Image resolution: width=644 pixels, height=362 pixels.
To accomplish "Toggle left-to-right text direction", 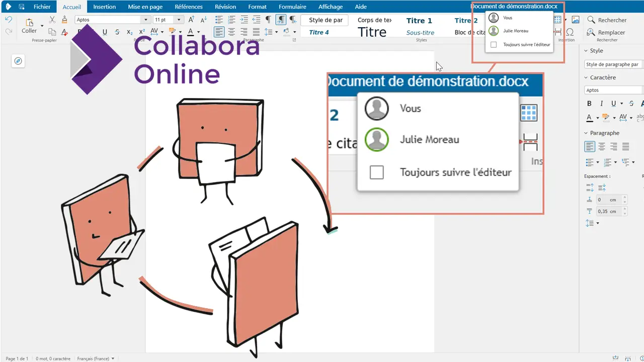I will (x=281, y=20).
